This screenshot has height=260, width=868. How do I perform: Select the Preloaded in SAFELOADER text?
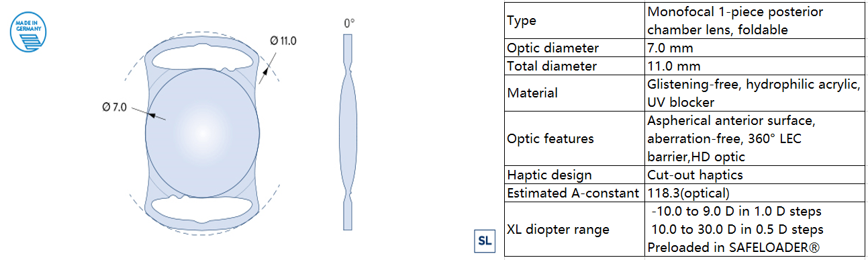734,248
